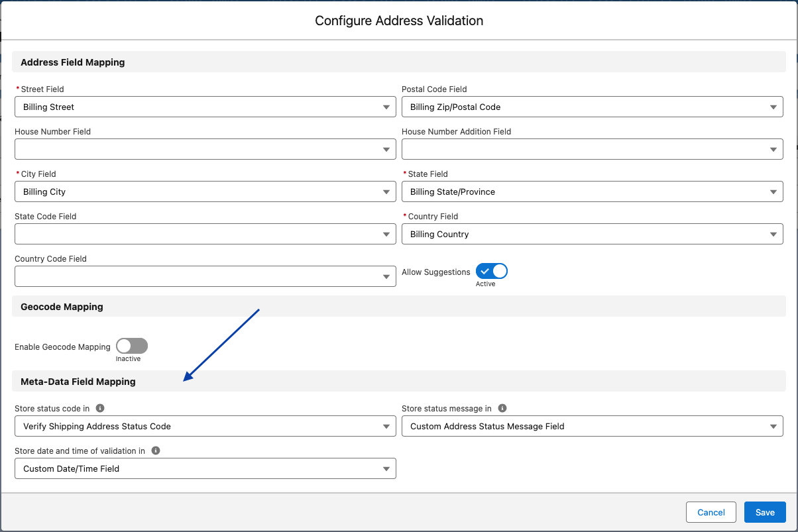Open the Country Field dropdown showing Billing Country

(x=593, y=234)
